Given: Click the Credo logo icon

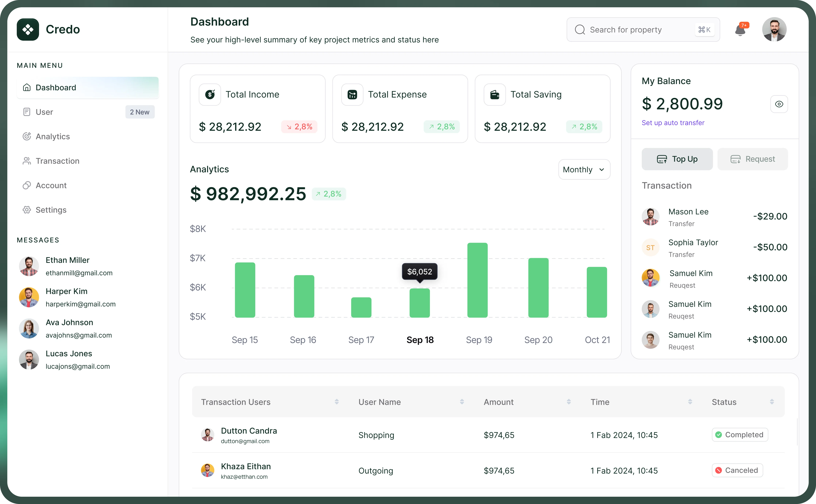Looking at the screenshot, I should [x=28, y=29].
